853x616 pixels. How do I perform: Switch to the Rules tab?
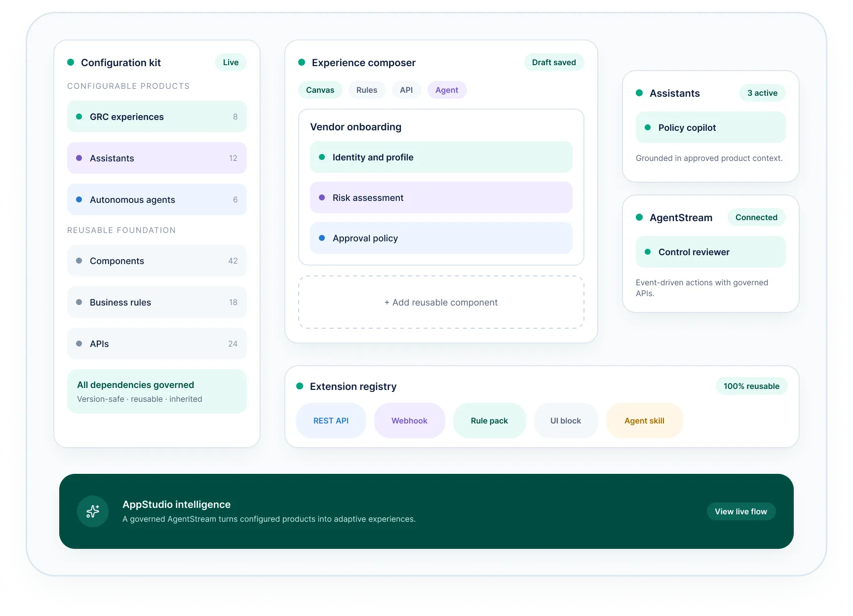click(367, 90)
